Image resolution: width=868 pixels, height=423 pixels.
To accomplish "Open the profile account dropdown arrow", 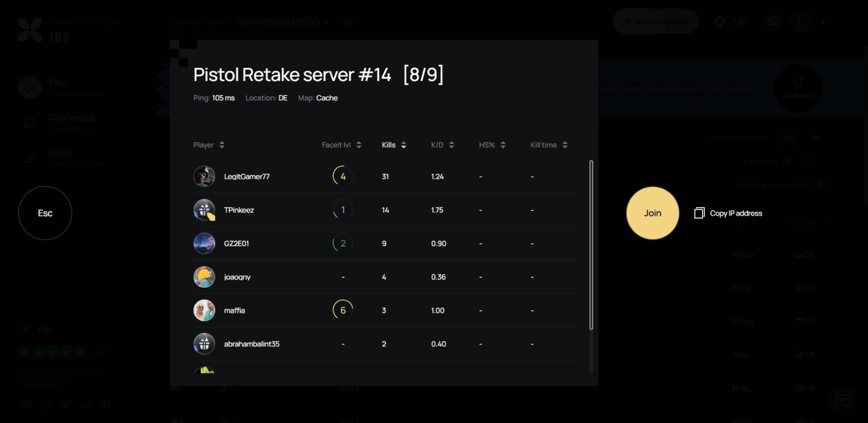I will coord(823,21).
